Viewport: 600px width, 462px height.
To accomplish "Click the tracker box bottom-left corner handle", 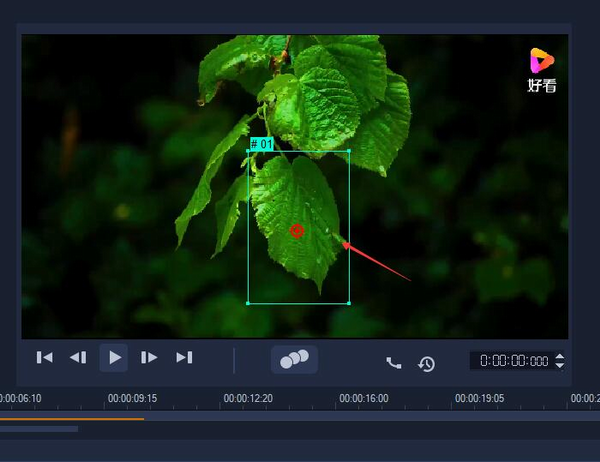I will 248,302.
